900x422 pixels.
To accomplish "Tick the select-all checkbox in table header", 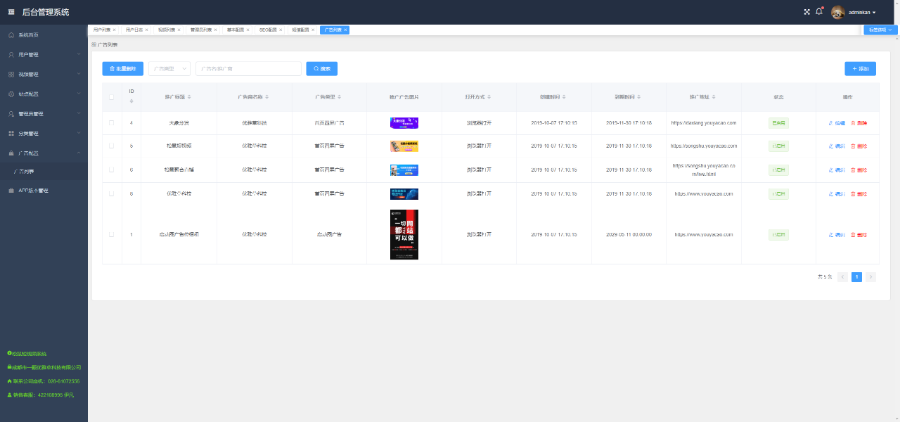I will pyautogui.click(x=111, y=97).
